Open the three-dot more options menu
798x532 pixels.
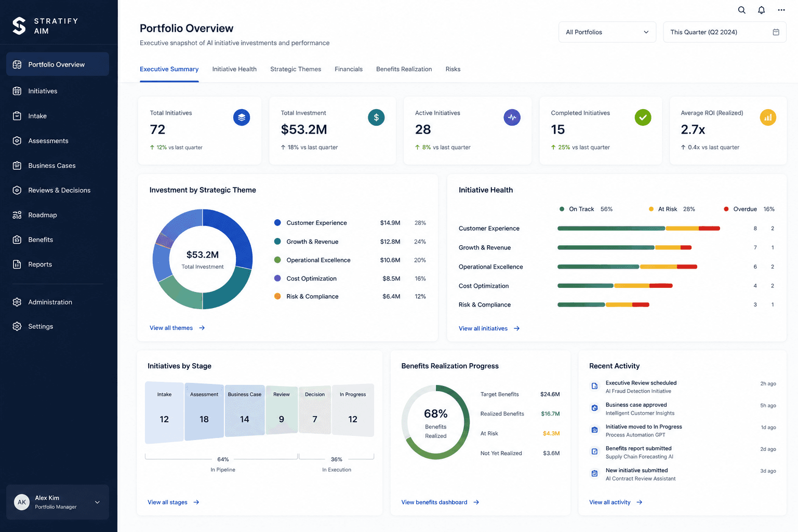(x=781, y=10)
